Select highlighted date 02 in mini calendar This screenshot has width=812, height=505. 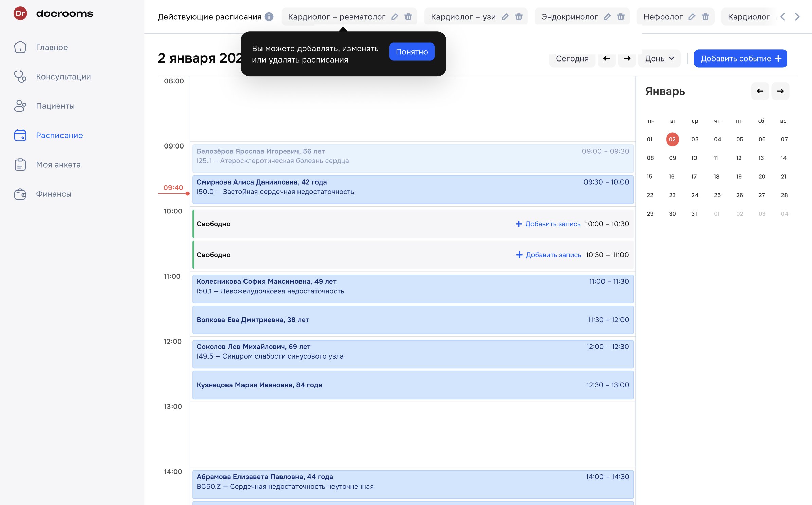click(x=672, y=139)
